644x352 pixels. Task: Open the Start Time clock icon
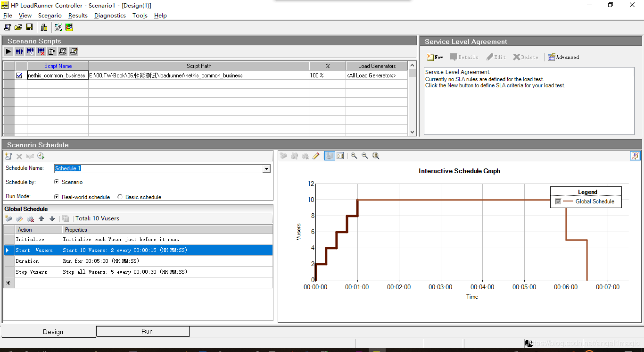point(41,156)
